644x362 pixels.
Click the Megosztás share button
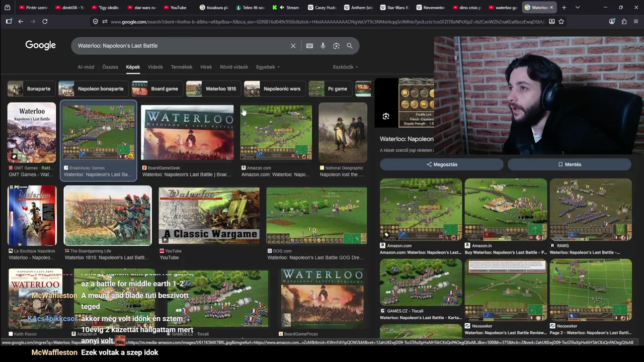click(x=442, y=164)
